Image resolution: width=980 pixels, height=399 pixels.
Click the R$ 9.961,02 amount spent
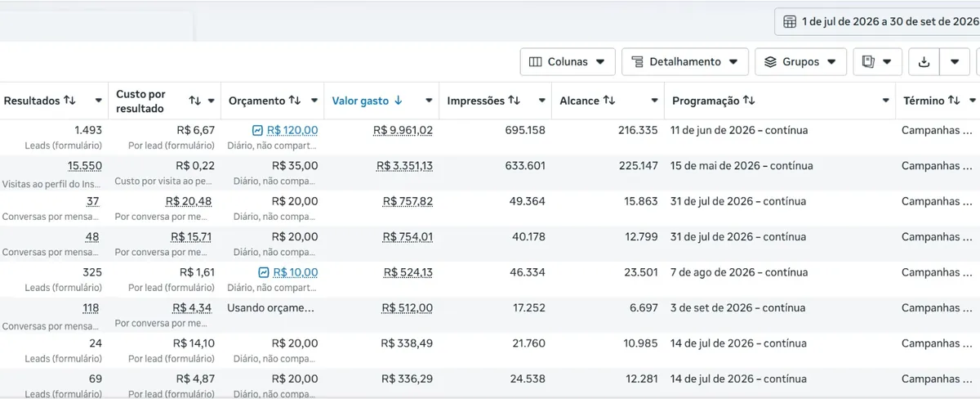(x=403, y=130)
